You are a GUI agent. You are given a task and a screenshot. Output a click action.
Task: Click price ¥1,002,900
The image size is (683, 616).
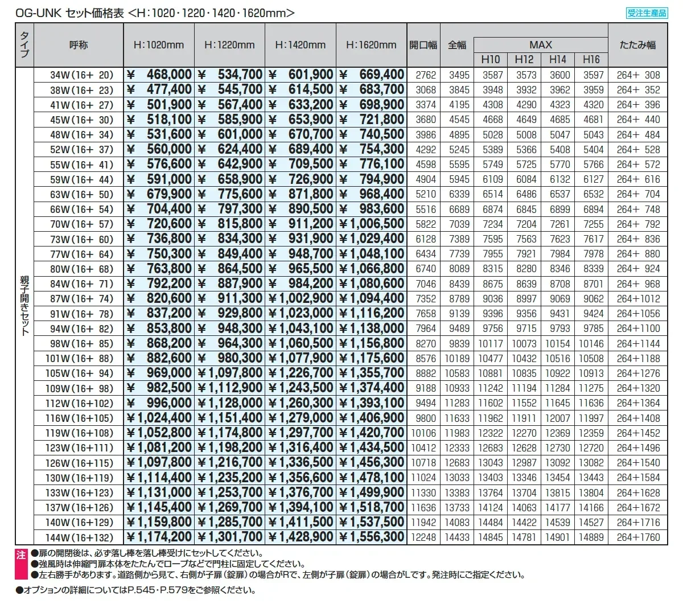click(301, 298)
